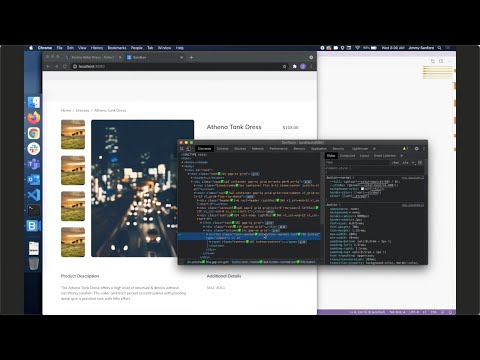480x360 pixels.
Task: Open Chrome three-dot menu
Action: point(311,66)
